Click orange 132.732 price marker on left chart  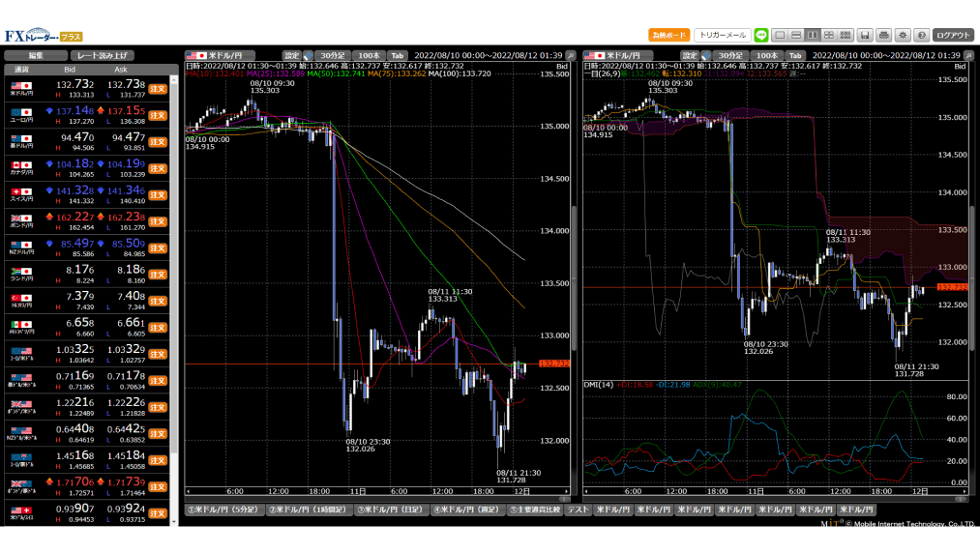553,364
